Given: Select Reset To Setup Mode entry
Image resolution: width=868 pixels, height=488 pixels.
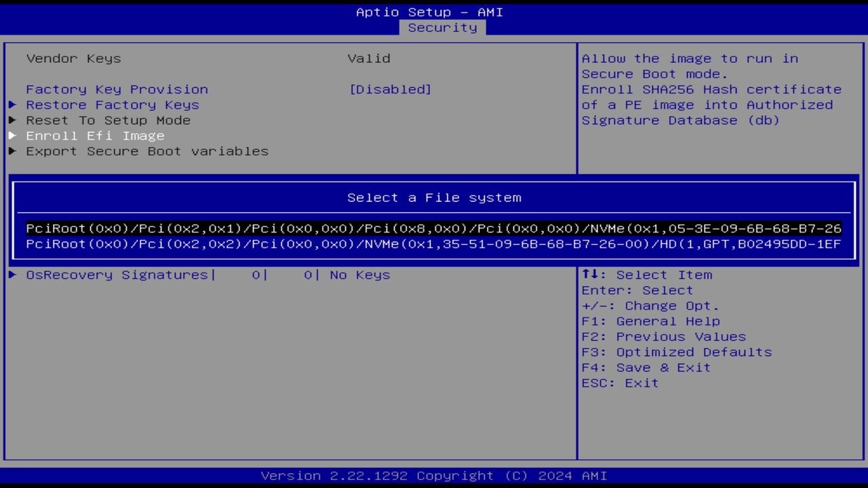Looking at the screenshot, I should pyautogui.click(x=108, y=121).
